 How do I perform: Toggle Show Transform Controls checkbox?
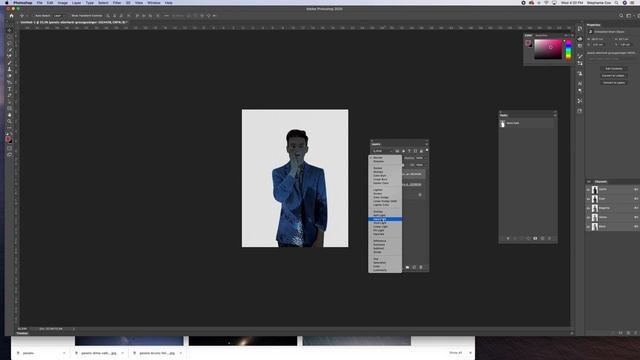pyautogui.click(x=69, y=16)
